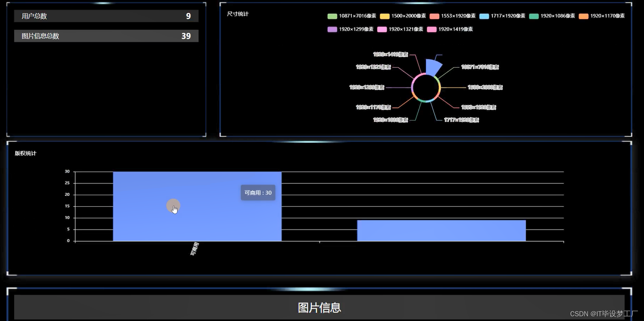Click the rotated 可商用 x-axis label
Viewport: 644px width, 321px height.
[195, 249]
